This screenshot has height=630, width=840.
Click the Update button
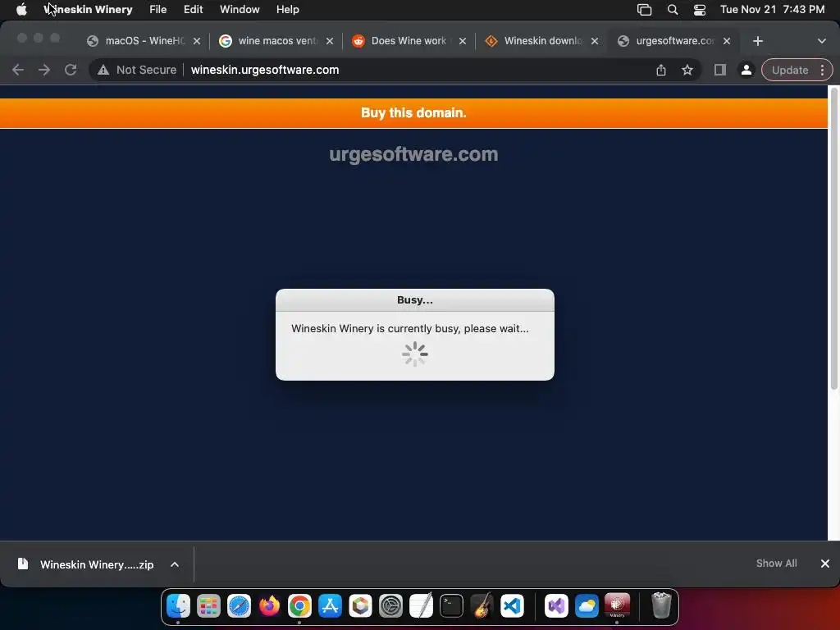tap(790, 70)
